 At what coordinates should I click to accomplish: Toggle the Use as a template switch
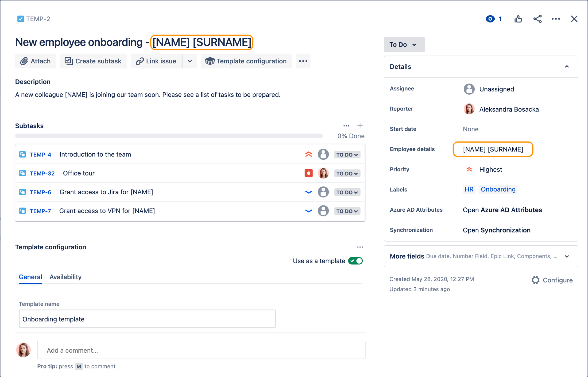[355, 261]
